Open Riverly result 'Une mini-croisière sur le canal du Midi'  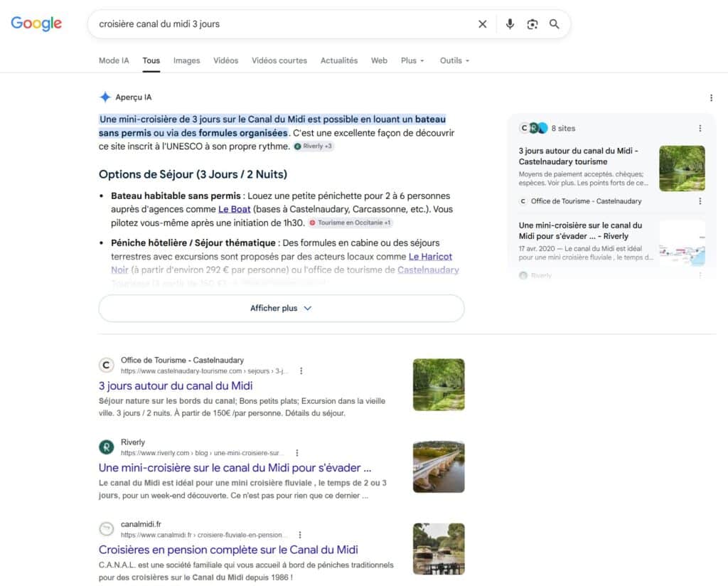coord(235,468)
